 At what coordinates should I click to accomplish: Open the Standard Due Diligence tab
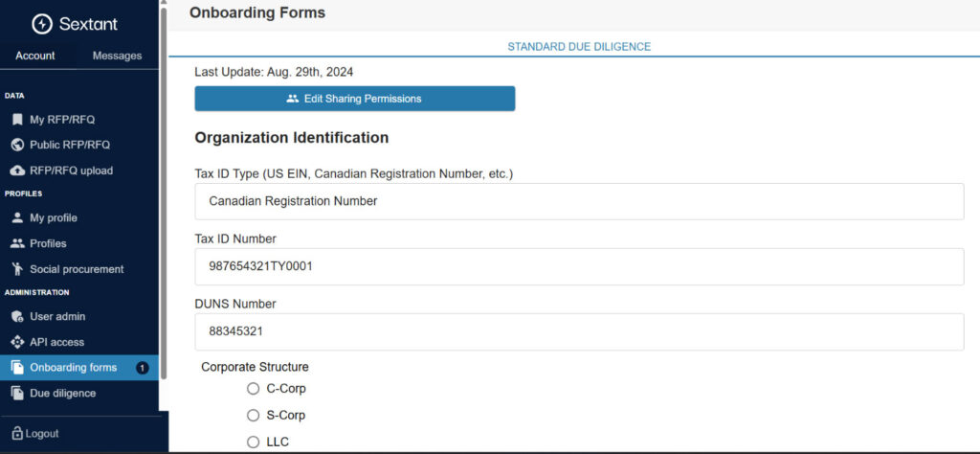(578, 46)
